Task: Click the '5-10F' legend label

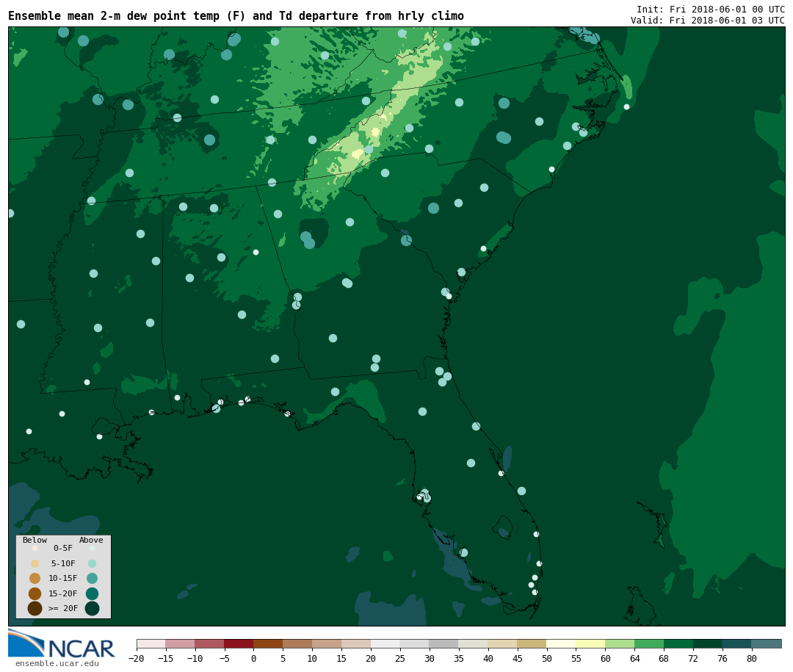Action: [x=63, y=563]
